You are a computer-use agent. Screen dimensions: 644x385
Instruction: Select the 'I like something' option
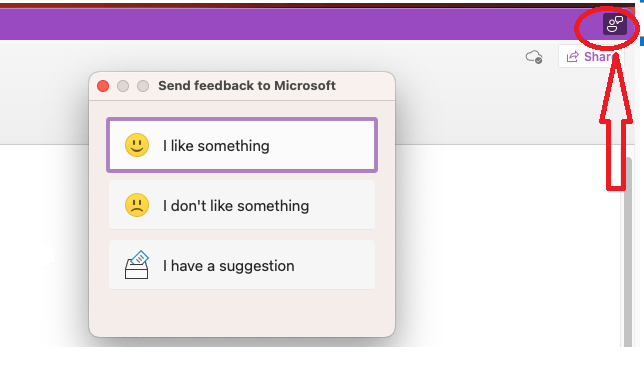click(x=242, y=145)
